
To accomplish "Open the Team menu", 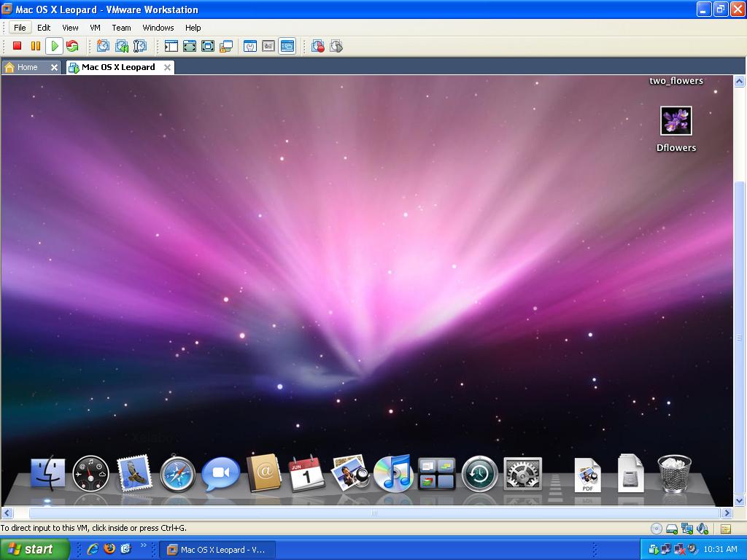I will (121, 28).
